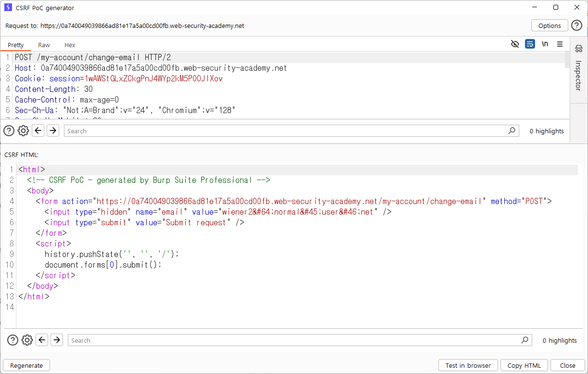Go to previous match in request search
Viewport: 588px width, 374px height.
pos(38,130)
